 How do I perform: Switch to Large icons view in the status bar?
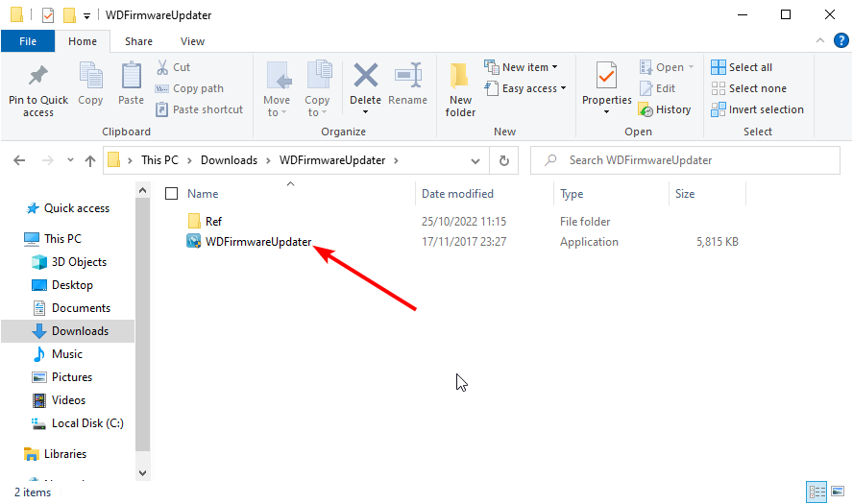[838, 492]
